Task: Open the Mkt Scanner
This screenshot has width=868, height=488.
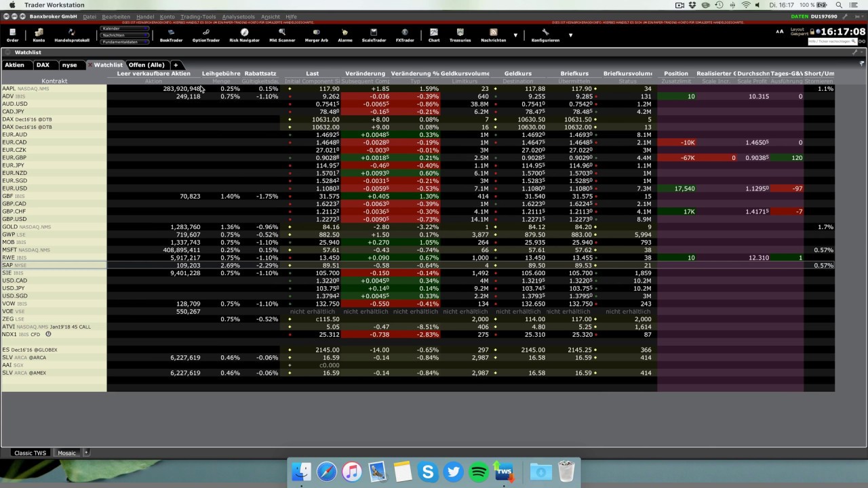Action: point(282,35)
